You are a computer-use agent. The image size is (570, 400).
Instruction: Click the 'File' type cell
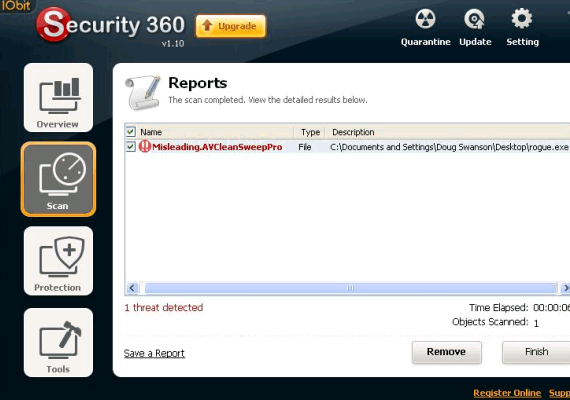point(305,147)
